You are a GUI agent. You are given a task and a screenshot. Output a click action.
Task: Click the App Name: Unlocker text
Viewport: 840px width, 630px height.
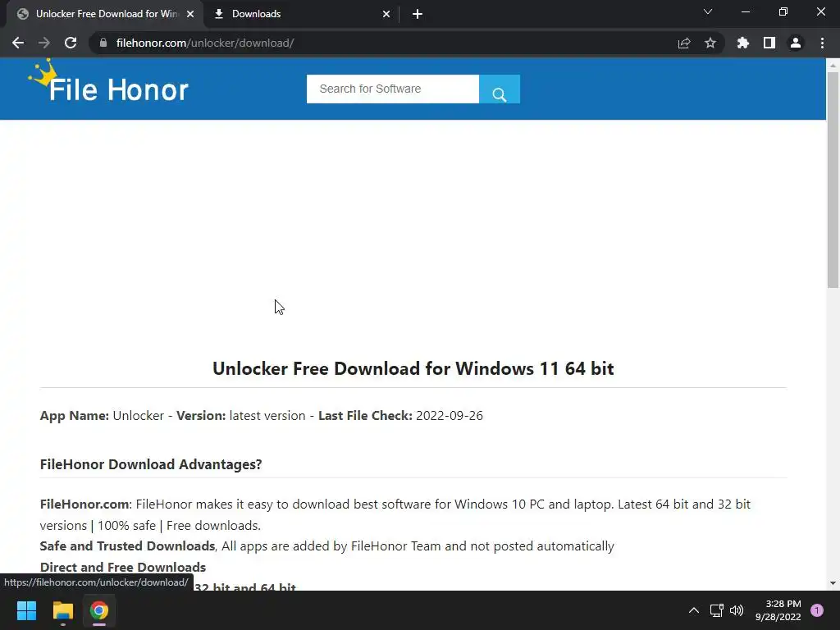102,416
